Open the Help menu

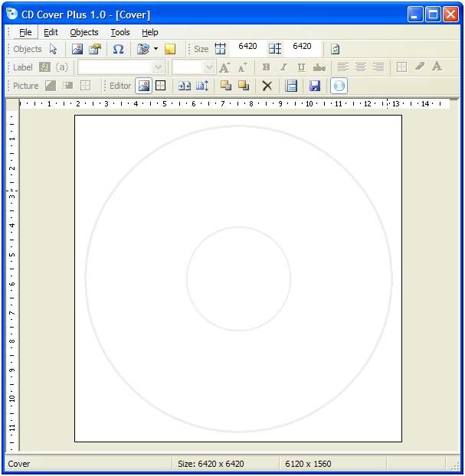(x=150, y=32)
